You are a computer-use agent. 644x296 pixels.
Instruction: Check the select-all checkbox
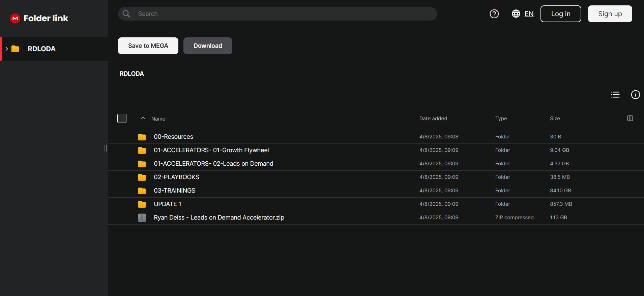click(x=122, y=118)
